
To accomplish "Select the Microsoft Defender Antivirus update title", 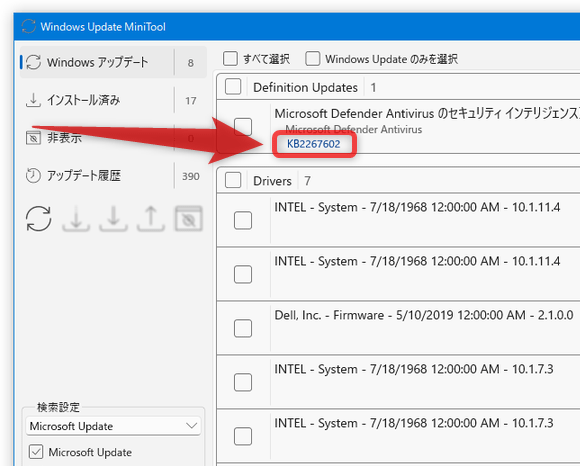I will (x=427, y=114).
